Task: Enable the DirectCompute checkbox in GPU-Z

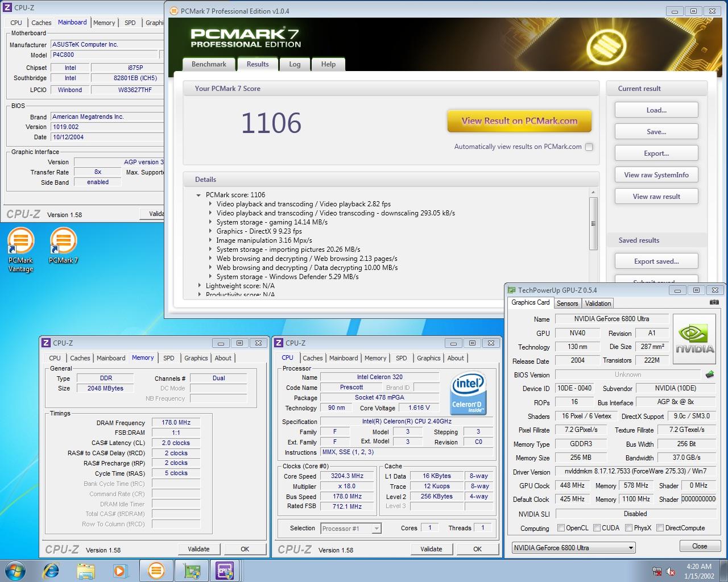Action: click(x=660, y=528)
